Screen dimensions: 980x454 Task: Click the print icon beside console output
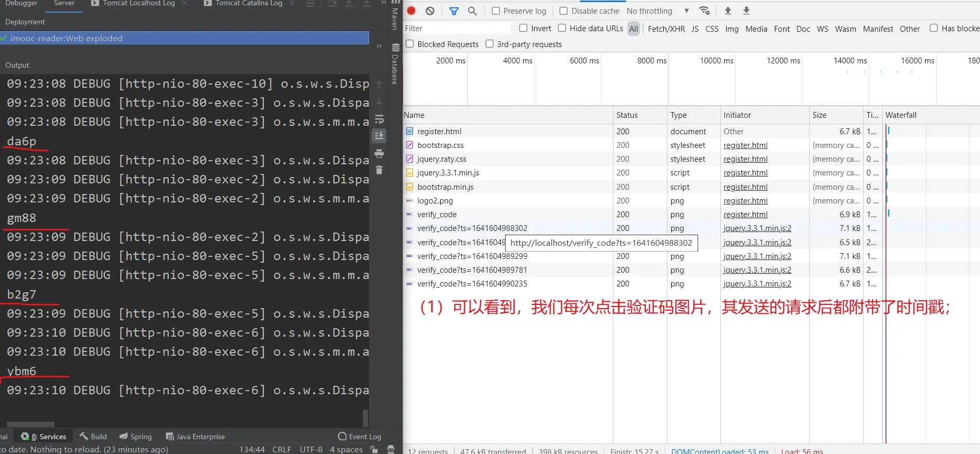pyautogui.click(x=379, y=154)
